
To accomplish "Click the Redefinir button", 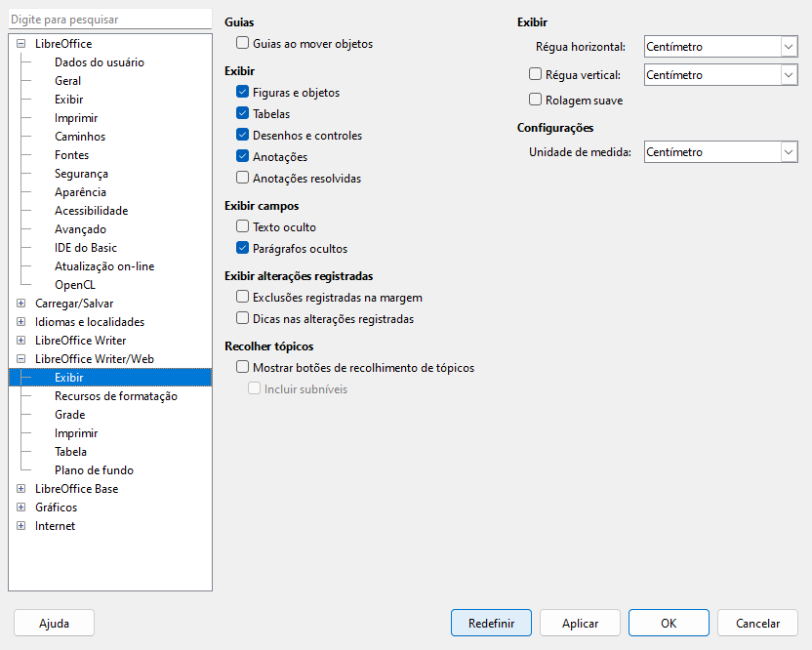I will (x=492, y=623).
